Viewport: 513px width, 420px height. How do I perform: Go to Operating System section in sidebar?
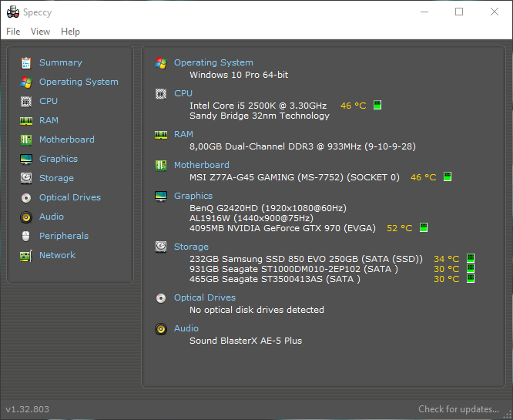tap(79, 82)
